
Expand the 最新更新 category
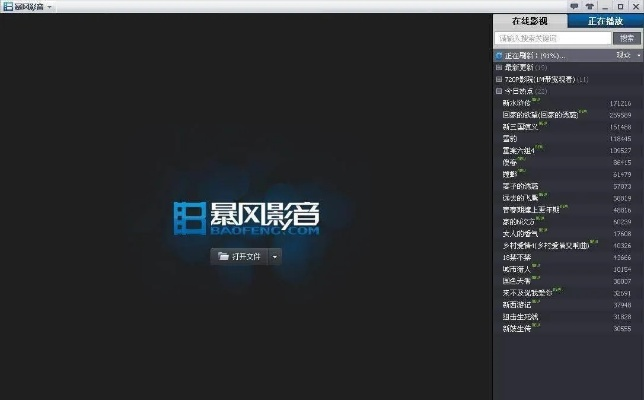click(499, 68)
